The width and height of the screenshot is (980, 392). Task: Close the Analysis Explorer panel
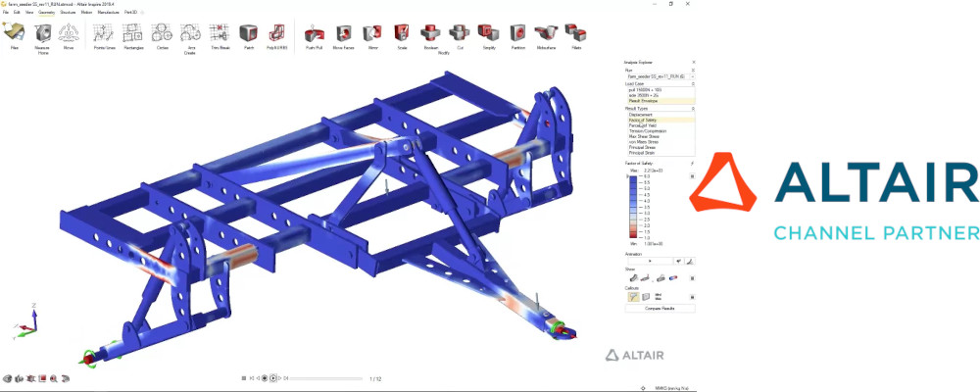pyautogui.click(x=693, y=62)
